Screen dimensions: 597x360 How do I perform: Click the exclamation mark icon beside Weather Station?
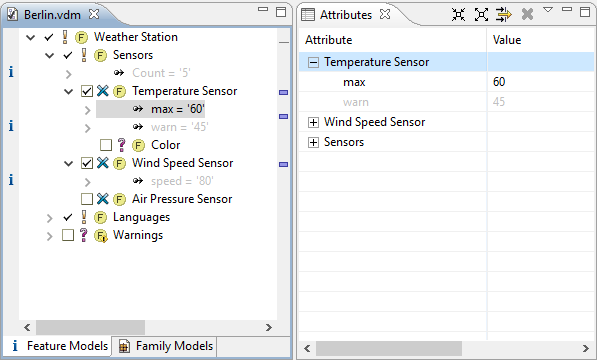(65, 37)
